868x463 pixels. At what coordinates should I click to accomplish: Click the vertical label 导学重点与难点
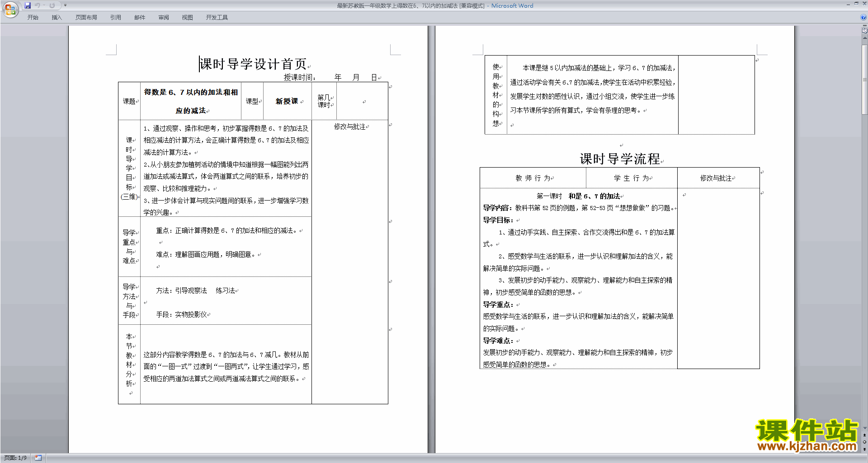click(129, 247)
